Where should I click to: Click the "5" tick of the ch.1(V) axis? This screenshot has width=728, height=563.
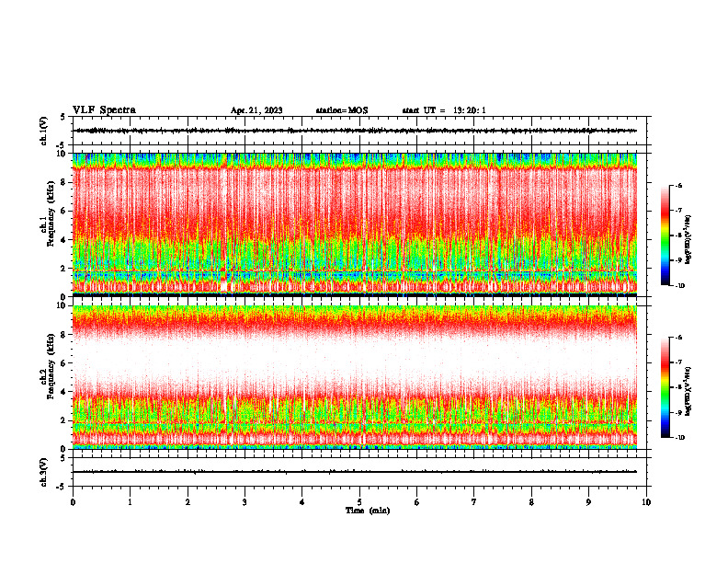click(63, 117)
